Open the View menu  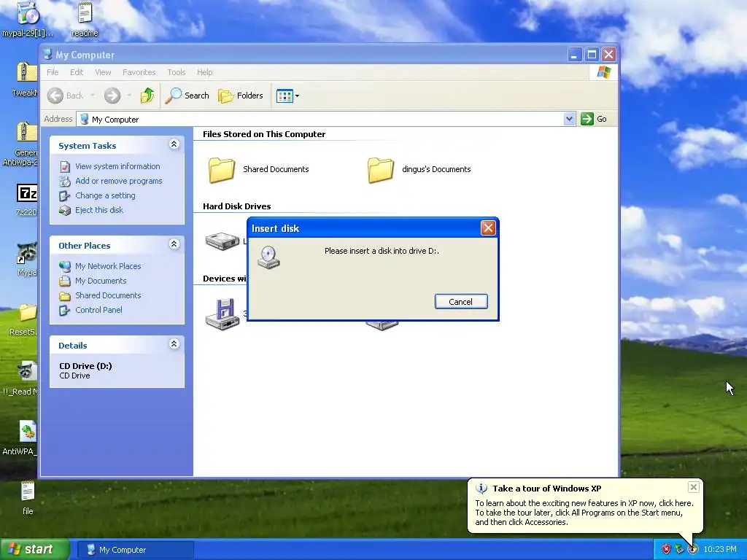(x=103, y=72)
